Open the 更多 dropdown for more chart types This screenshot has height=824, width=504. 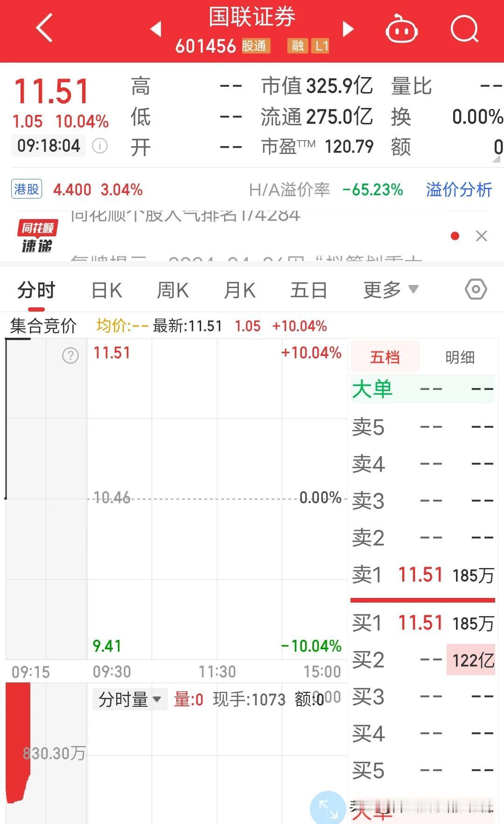tap(391, 290)
